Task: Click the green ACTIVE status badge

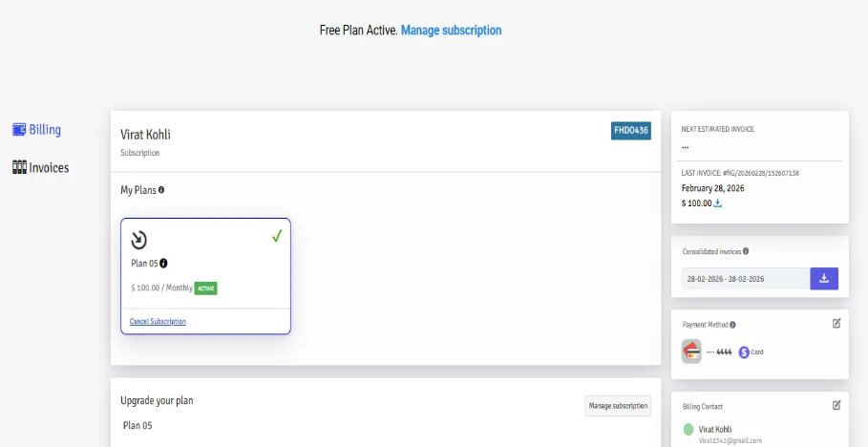Action: pyautogui.click(x=206, y=288)
